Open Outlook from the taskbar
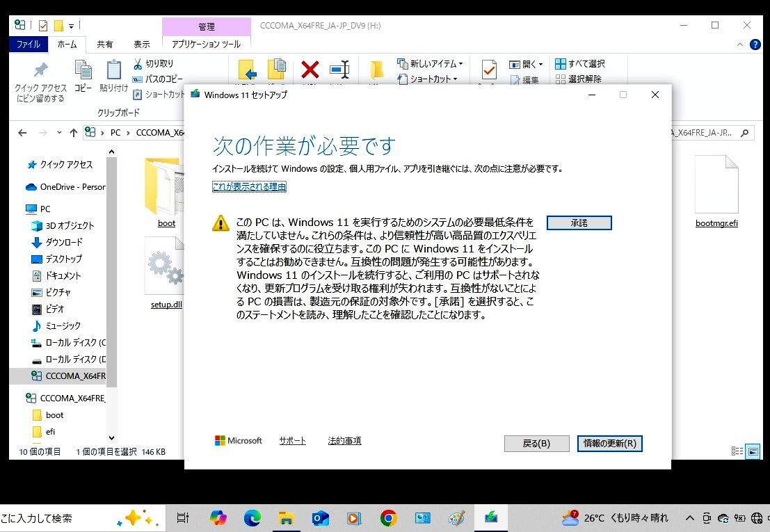 coord(320,518)
